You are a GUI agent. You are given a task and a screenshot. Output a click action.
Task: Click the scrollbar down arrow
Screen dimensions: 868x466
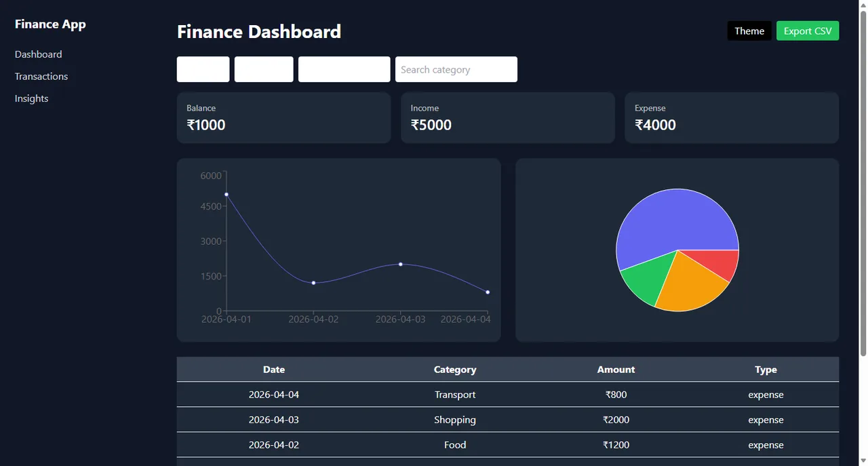[863, 460]
